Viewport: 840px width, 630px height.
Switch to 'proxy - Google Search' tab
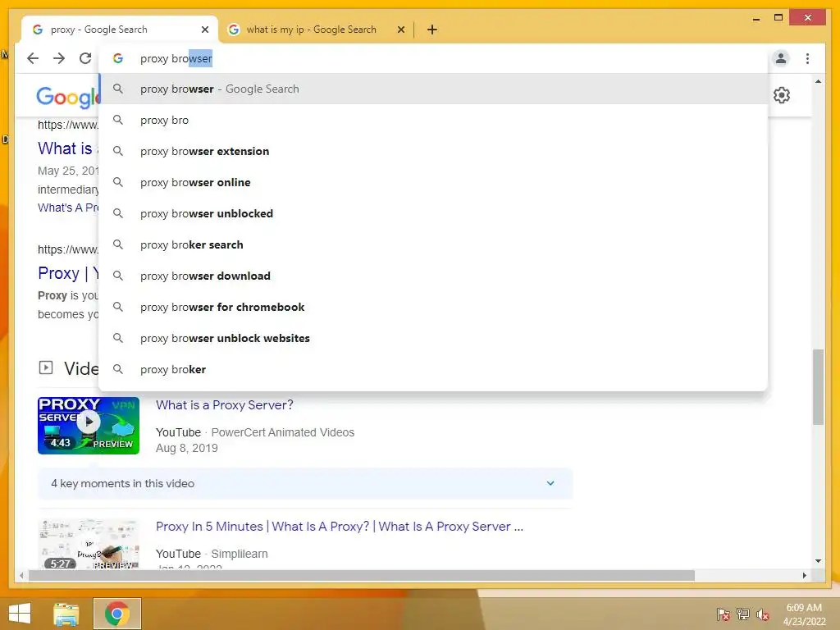click(120, 30)
